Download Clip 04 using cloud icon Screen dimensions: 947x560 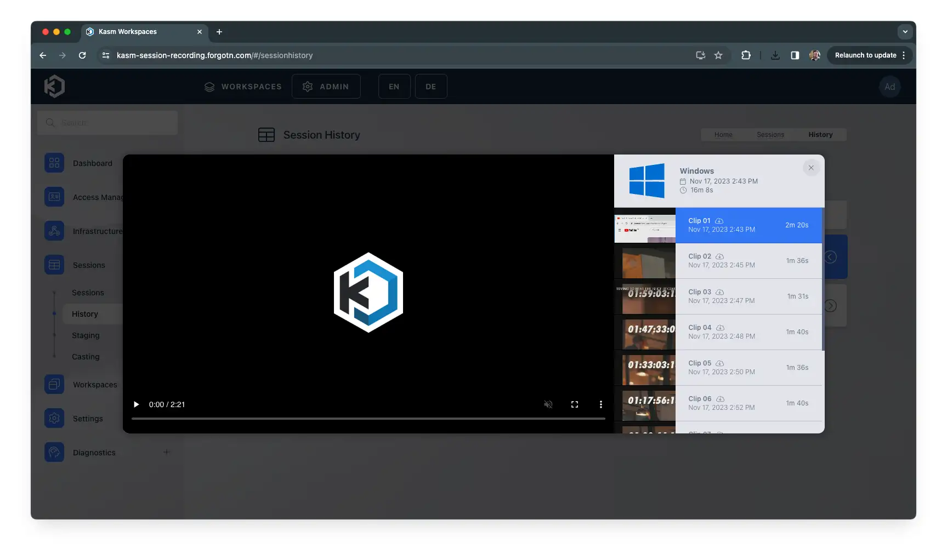(x=720, y=328)
